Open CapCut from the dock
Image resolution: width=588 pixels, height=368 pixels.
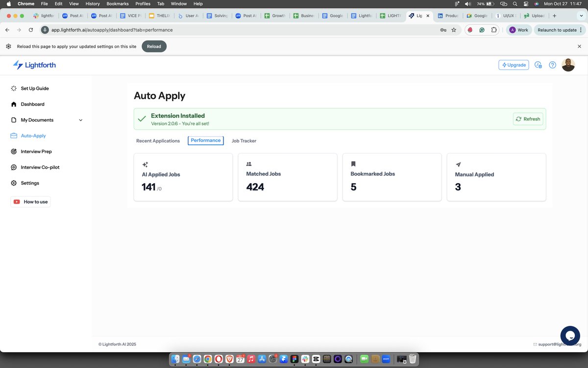316,359
